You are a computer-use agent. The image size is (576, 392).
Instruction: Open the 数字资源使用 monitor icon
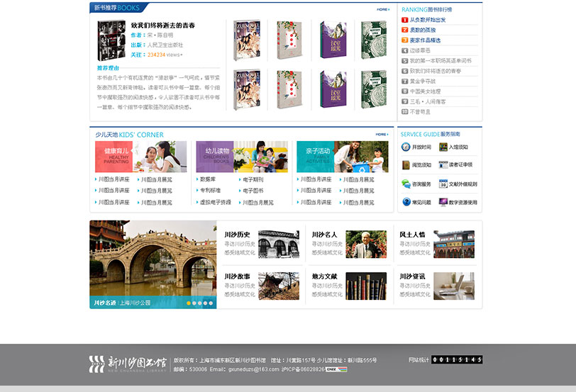(443, 202)
